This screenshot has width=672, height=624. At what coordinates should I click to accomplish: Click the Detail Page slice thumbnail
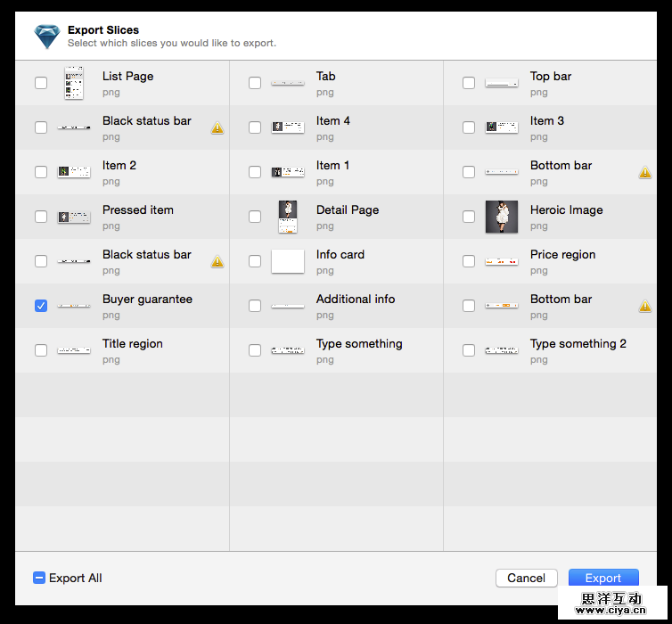point(287,217)
